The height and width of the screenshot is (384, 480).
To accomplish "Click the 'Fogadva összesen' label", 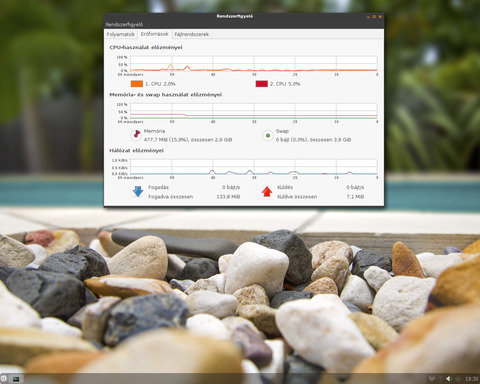I will 170,197.
